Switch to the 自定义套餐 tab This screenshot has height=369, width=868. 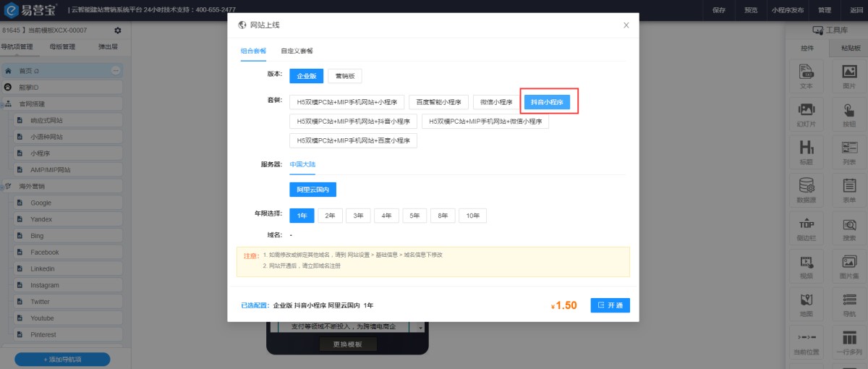pos(297,51)
